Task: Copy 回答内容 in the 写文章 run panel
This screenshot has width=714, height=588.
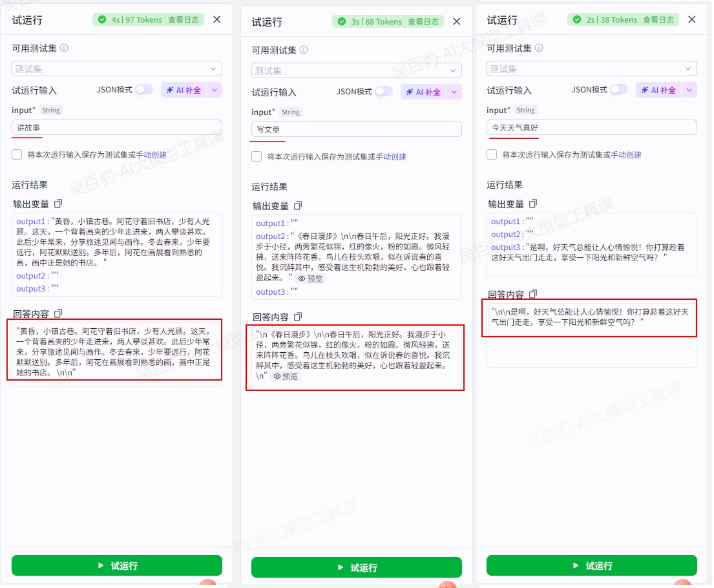Action: coord(298,317)
